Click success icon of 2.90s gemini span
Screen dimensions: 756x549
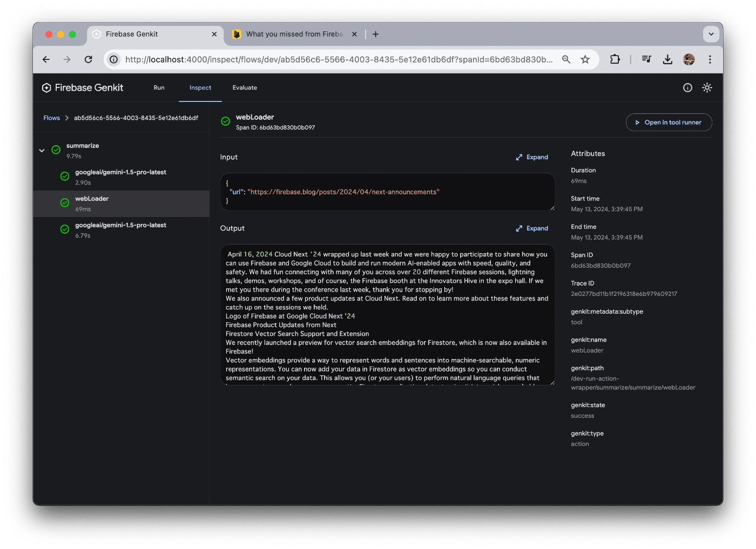click(x=65, y=177)
